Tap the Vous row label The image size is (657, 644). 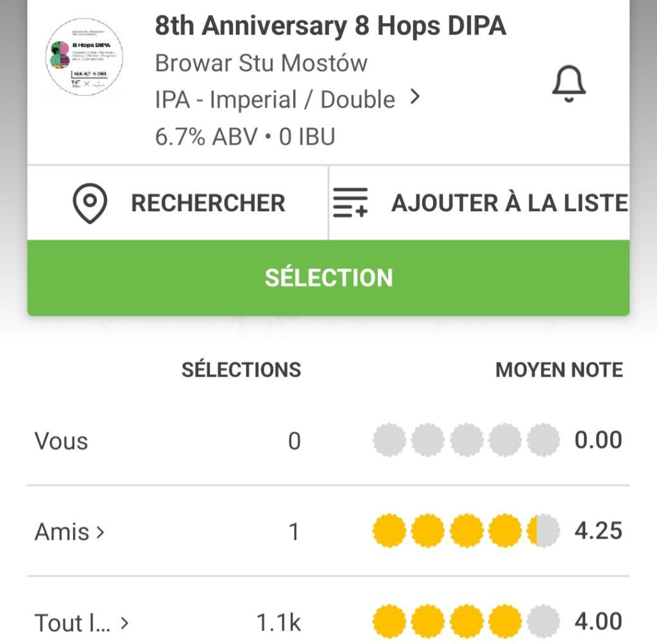(x=62, y=442)
